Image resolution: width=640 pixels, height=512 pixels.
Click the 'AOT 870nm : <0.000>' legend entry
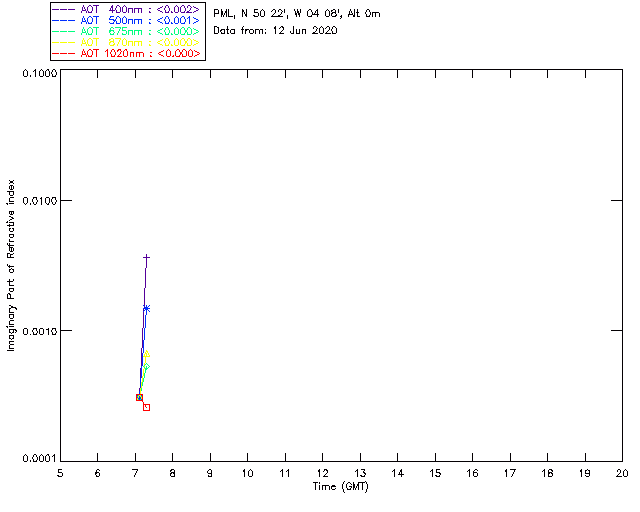[x=126, y=42]
